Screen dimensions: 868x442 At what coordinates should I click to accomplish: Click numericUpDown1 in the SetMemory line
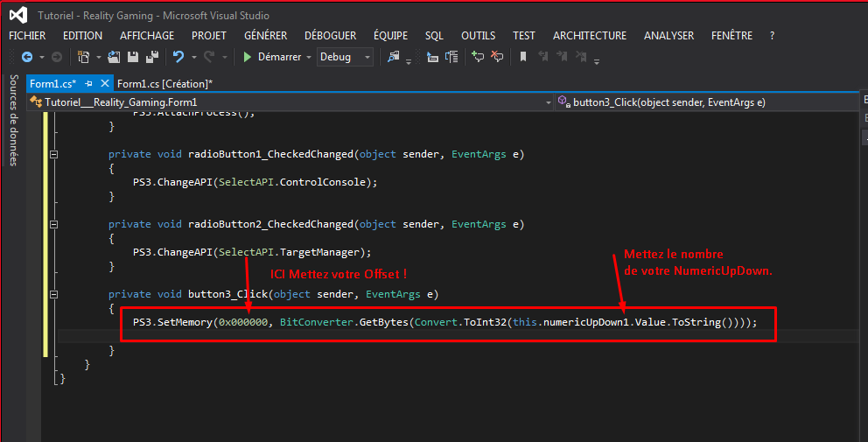pyautogui.click(x=585, y=322)
